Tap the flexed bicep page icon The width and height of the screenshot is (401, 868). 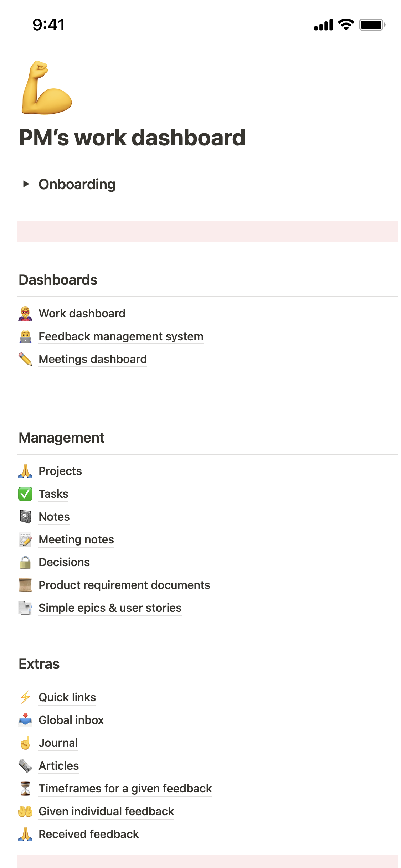47,88
